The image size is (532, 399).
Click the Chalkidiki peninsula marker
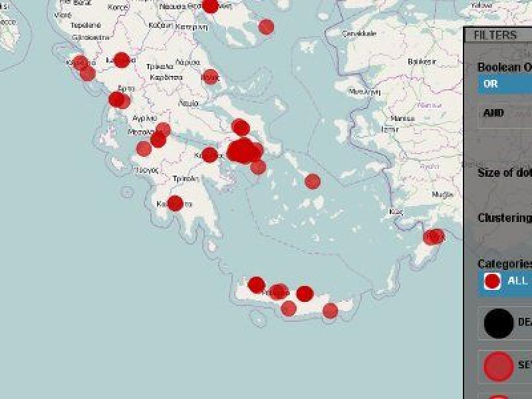click(x=266, y=27)
